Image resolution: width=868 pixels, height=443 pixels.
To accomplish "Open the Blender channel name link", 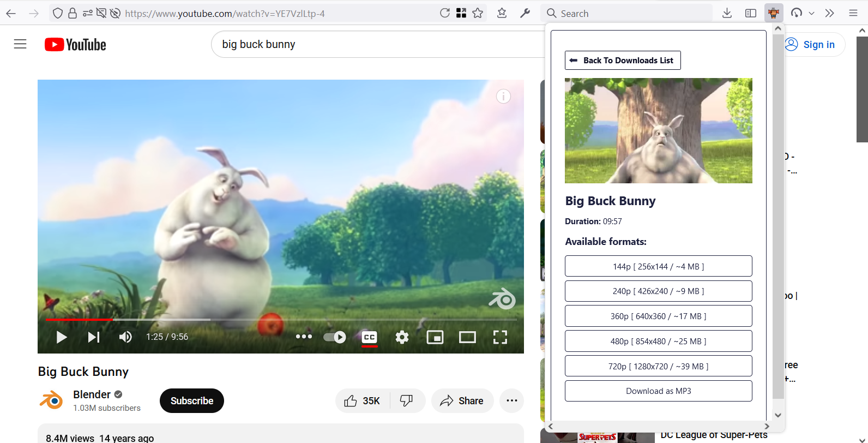I will coord(92,394).
